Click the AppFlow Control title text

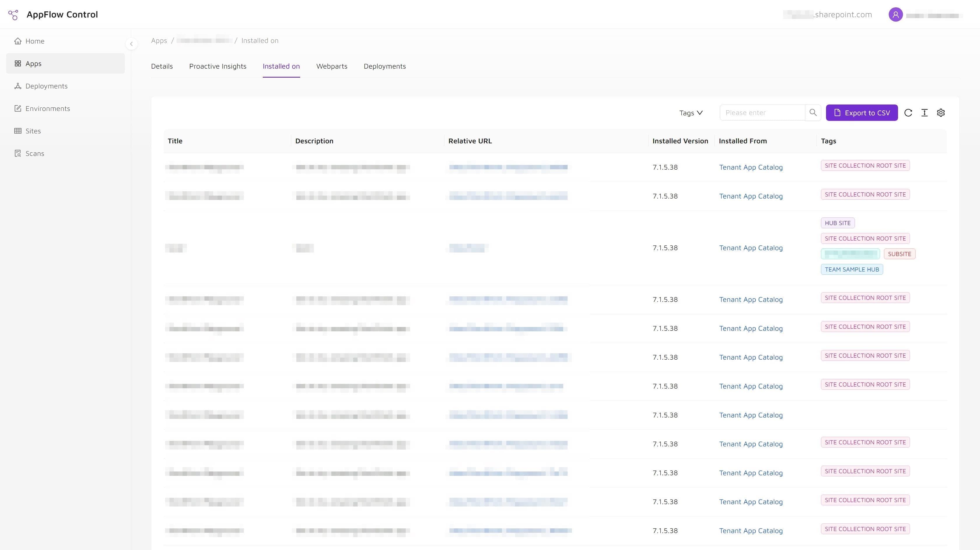coord(62,15)
